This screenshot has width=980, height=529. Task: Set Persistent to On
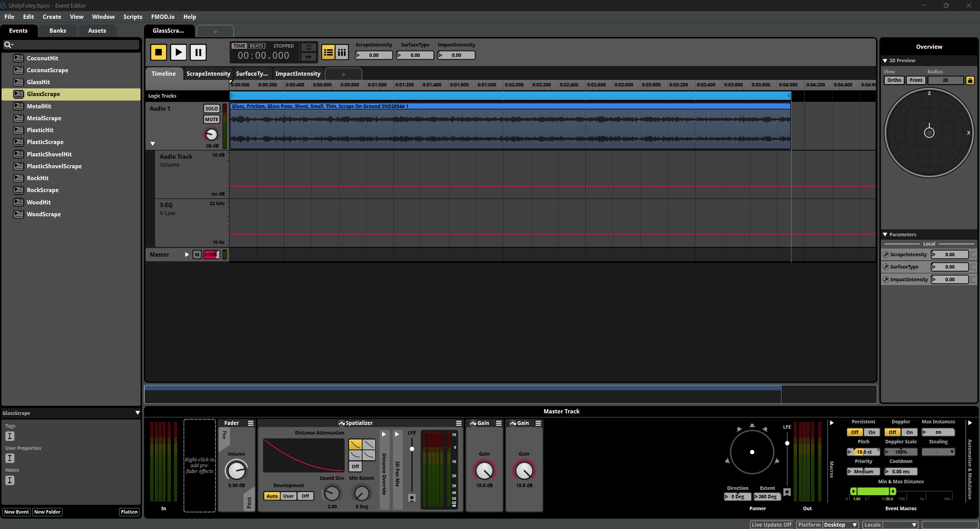coord(872,432)
